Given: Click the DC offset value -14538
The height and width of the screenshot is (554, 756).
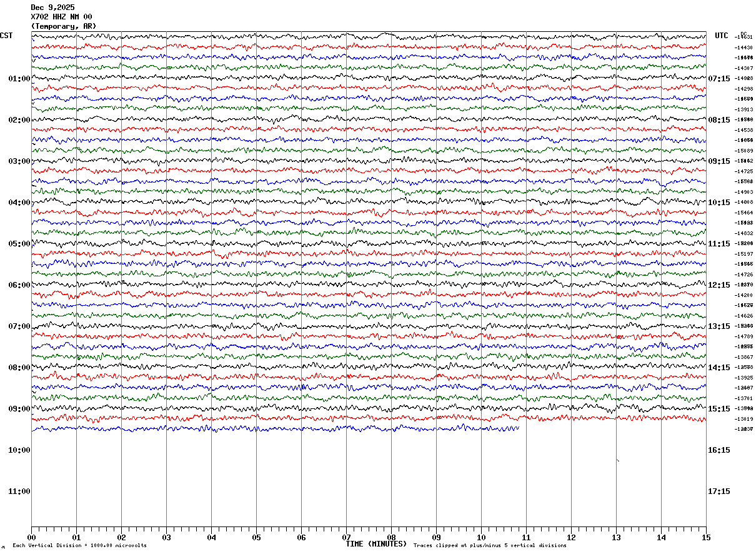Looking at the screenshot, I should [744, 130].
